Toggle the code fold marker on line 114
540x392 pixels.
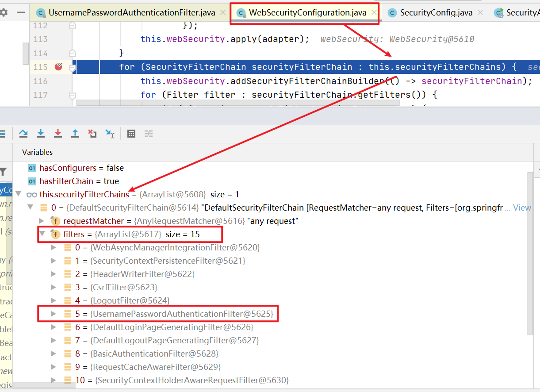(x=72, y=53)
